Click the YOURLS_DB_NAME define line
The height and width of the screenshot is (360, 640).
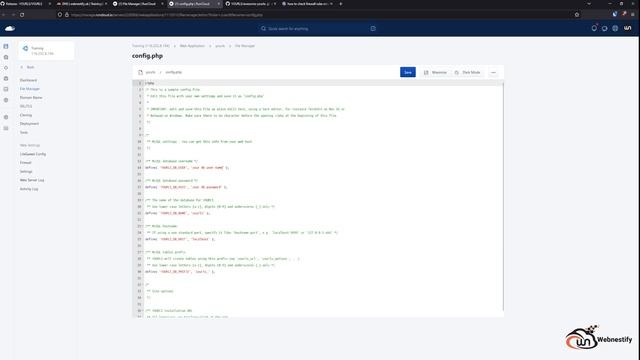[x=178, y=213]
